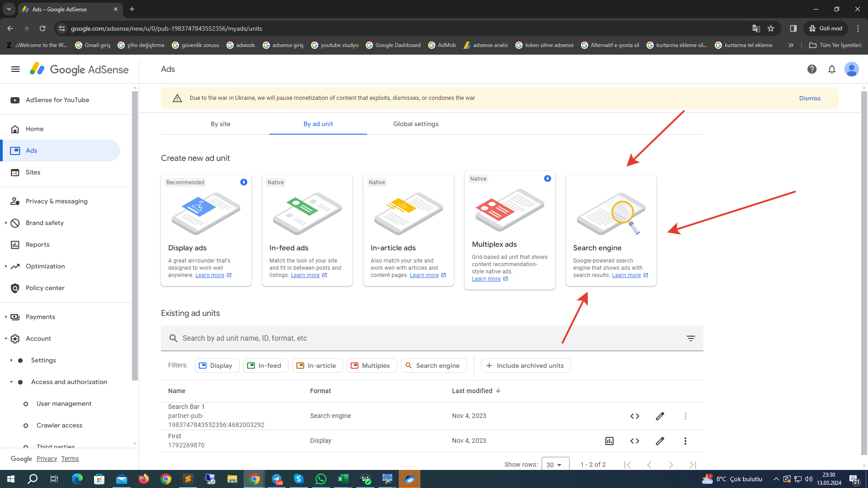Image resolution: width=868 pixels, height=488 pixels.
Task: Open Firefox from the taskbar
Action: (144, 479)
